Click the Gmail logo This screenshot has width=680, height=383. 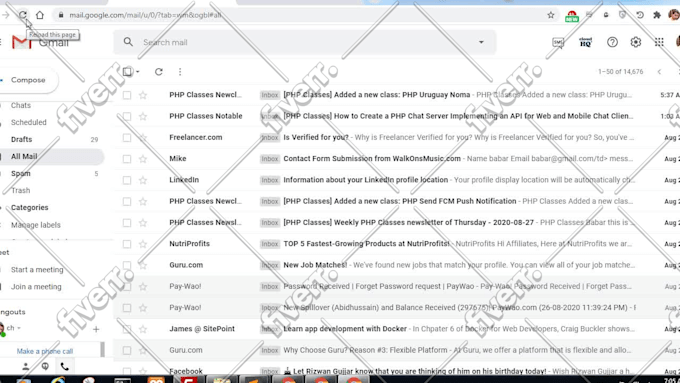click(40, 43)
